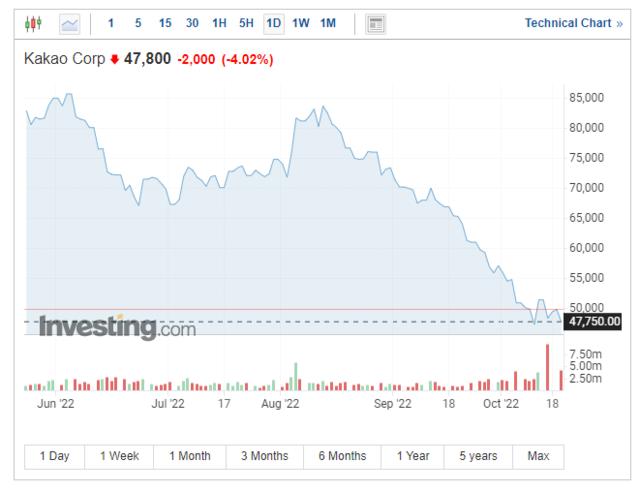Set interval to 15 minutes
Screen dimensions: 640x492
[x=165, y=23]
